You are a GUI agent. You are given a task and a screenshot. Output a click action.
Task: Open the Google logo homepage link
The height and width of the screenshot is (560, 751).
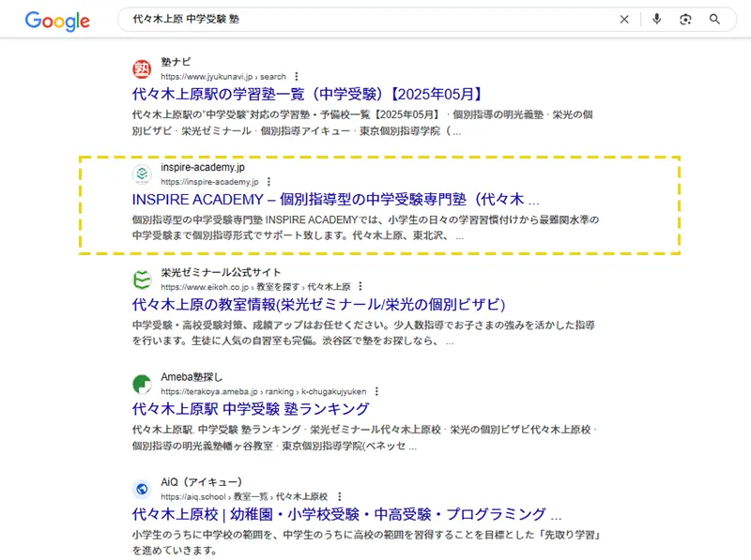coord(57,21)
